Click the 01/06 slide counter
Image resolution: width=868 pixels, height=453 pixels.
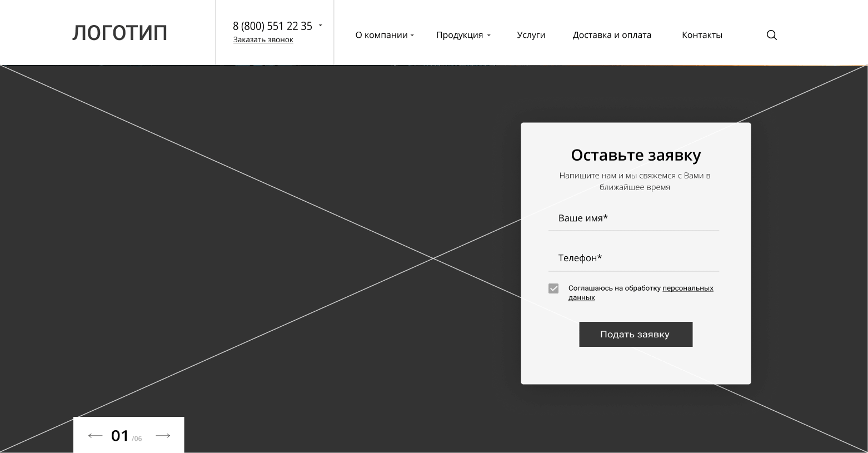click(126, 436)
